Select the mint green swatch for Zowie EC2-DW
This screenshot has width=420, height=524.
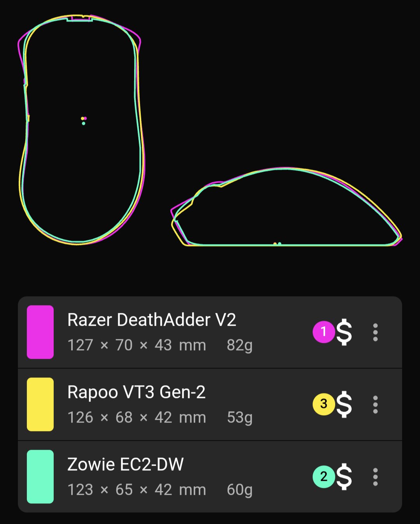pos(40,477)
